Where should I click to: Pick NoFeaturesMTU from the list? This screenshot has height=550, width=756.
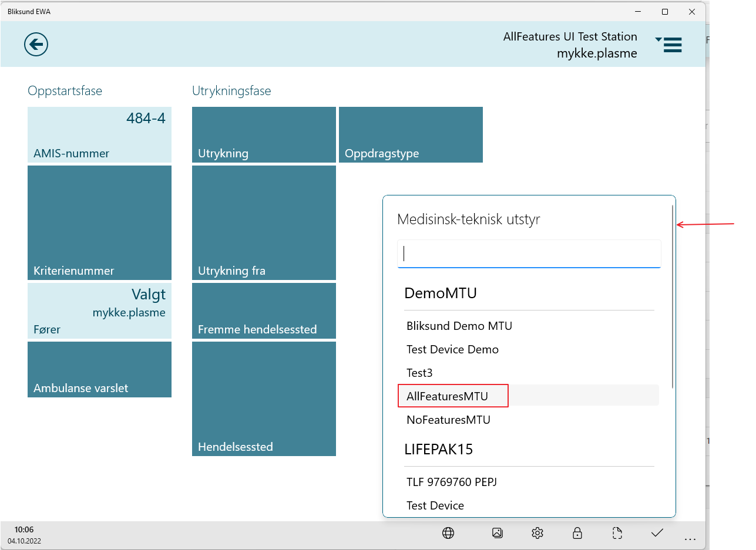[528, 420]
